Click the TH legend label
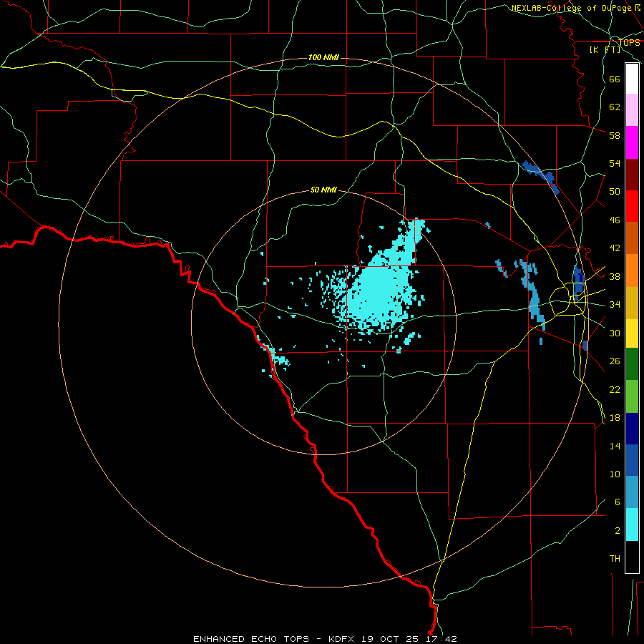This screenshot has width=644, height=644. 615,559
